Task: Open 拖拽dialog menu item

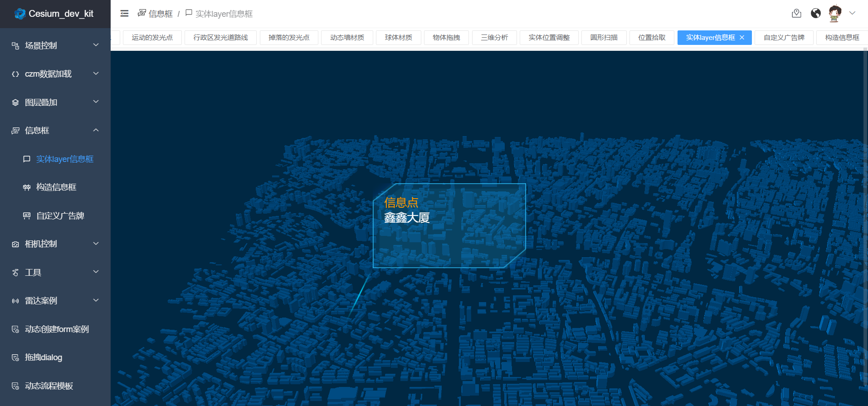Action: pos(55,357)
